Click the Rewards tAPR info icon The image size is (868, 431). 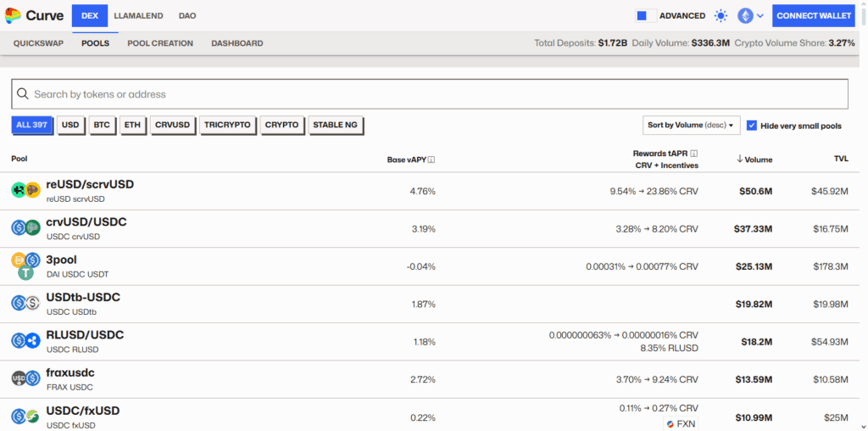click(x=693, y=154)
